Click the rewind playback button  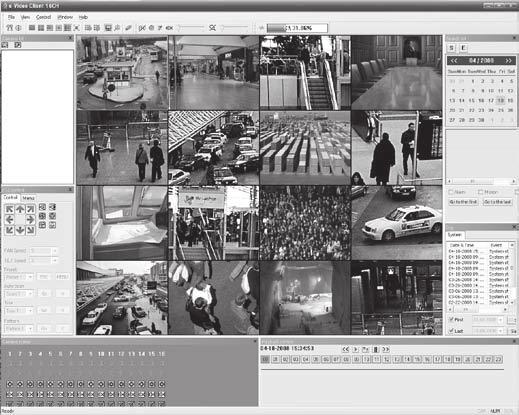pos(346,349)
